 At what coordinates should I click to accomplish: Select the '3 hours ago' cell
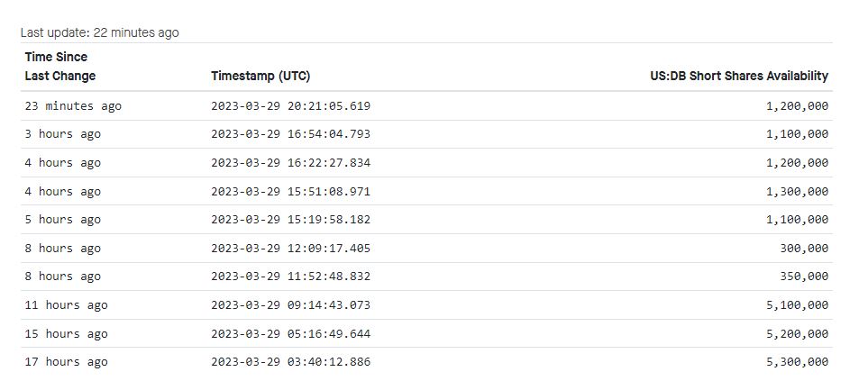(x=63, y=134)
